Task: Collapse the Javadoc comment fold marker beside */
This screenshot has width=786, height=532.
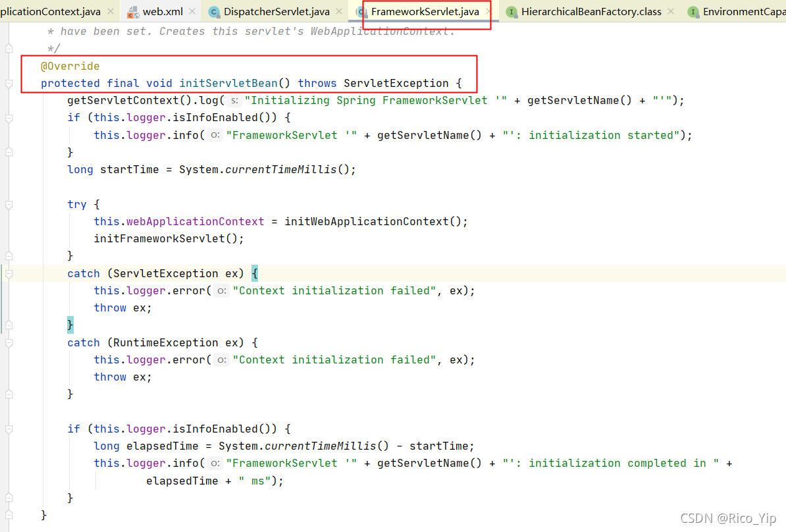Action: 9,49
